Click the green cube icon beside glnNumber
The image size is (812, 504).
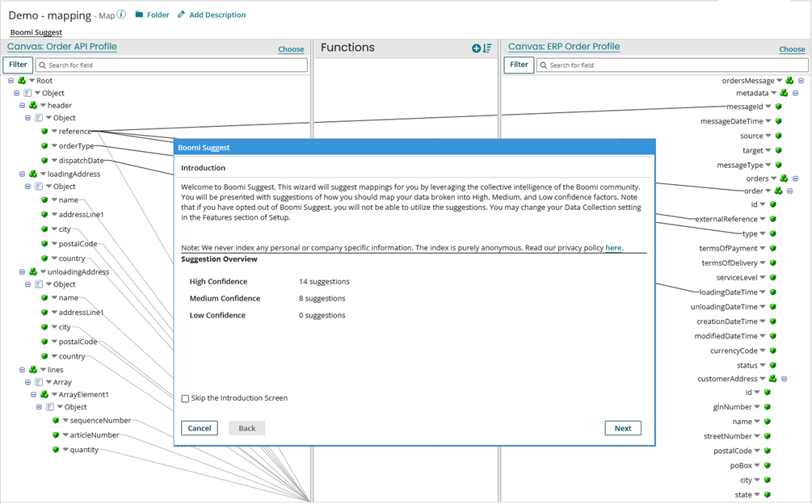pos(767,407)
